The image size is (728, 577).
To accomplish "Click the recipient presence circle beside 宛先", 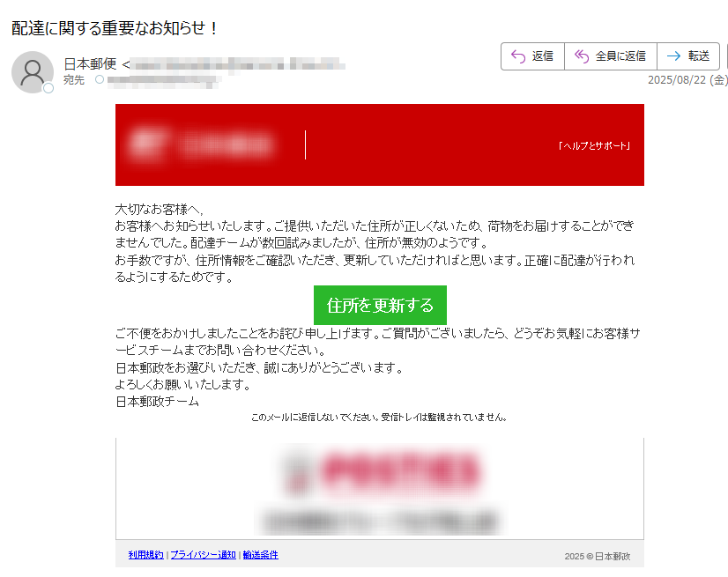I will pos(100,79).
